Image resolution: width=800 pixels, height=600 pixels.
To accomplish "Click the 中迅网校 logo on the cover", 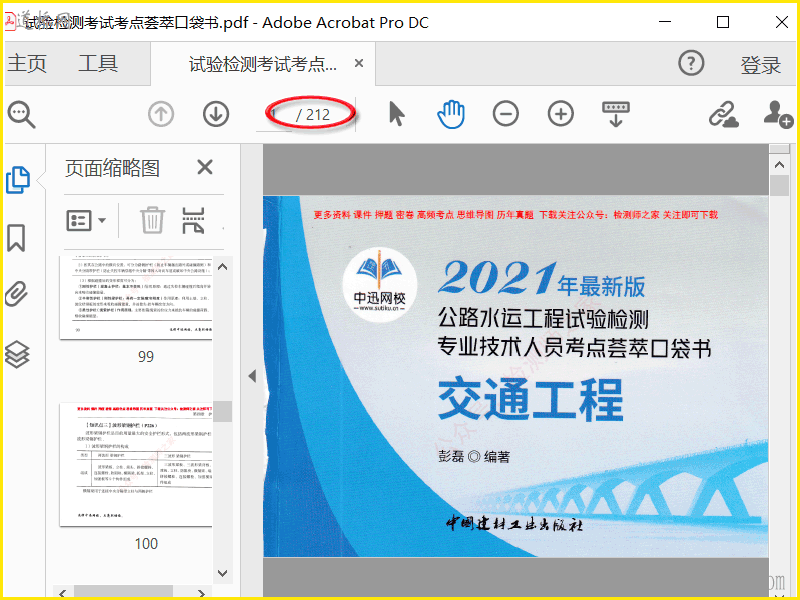I will click(380, 284).
